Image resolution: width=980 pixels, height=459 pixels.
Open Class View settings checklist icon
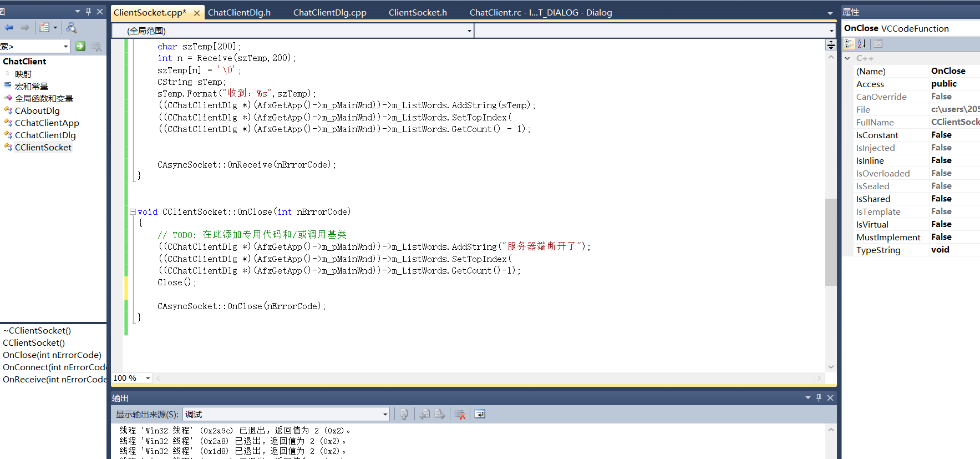[x=45, y=28]
